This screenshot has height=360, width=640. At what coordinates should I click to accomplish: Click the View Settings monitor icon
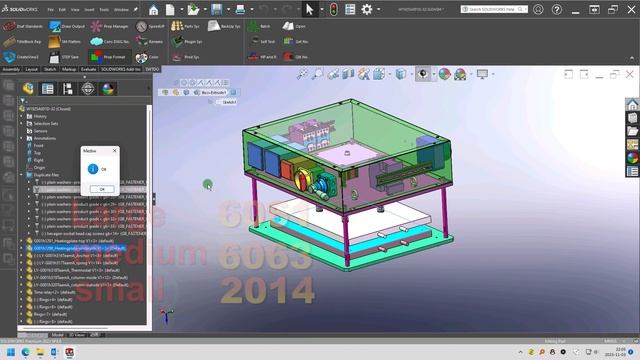pos(482,74)
